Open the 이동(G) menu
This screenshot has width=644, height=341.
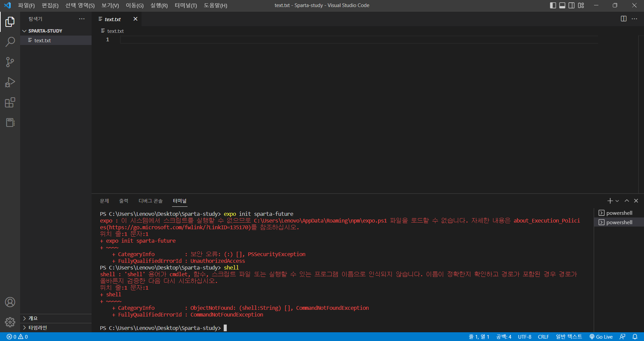point(135,5)
